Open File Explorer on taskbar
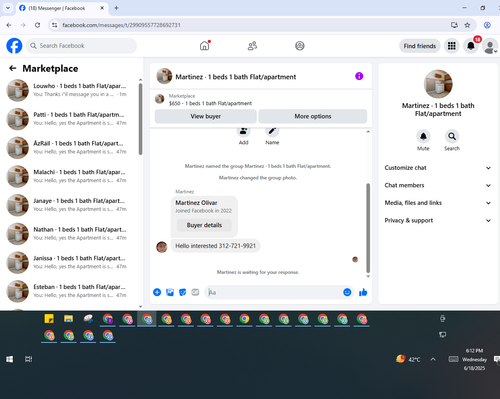Screen dimensions: 500x399 (x=68, y=319)
